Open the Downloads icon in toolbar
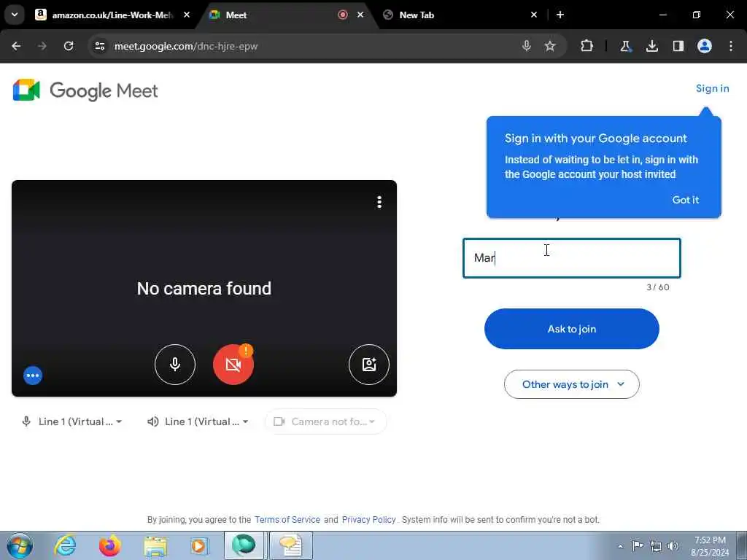The image size is (747, 560). pos(652,46)
